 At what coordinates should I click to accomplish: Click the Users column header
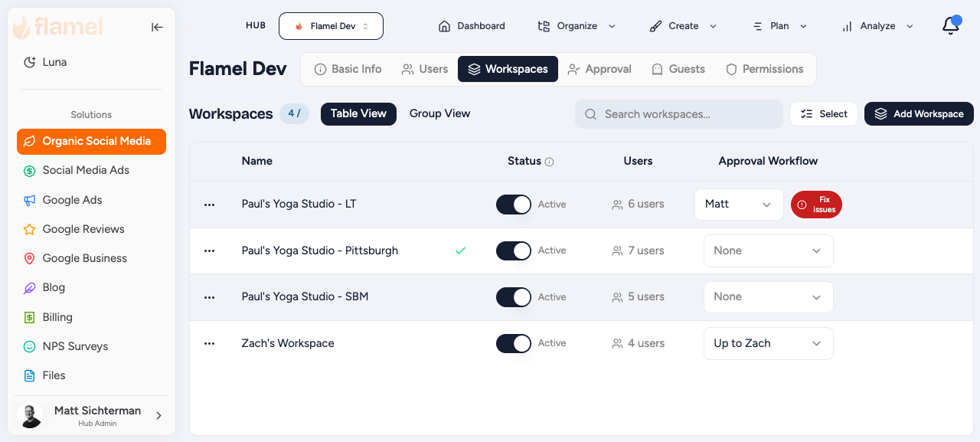(x=638, y=161)
